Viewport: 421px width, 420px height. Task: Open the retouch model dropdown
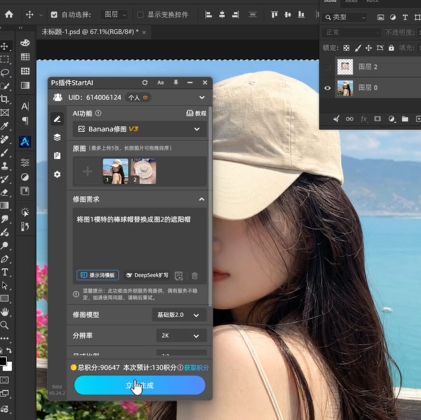click(179, 315)
